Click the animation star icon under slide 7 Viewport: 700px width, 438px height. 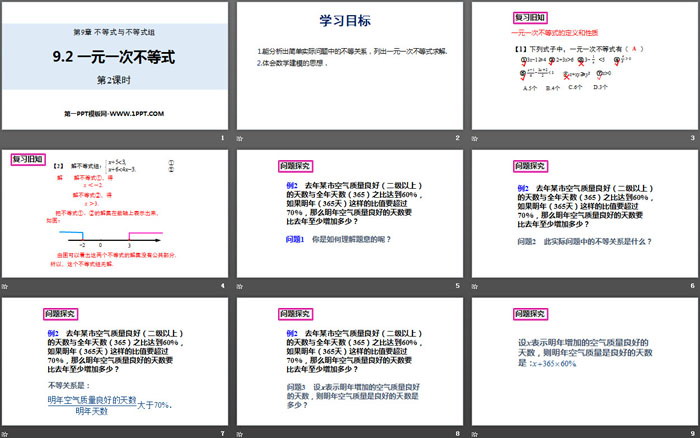[5, 433]
